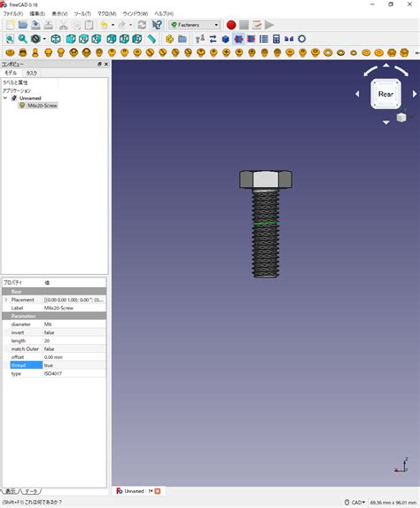
Task: Open the fastener calculator icon
Action: click(276, 39)
